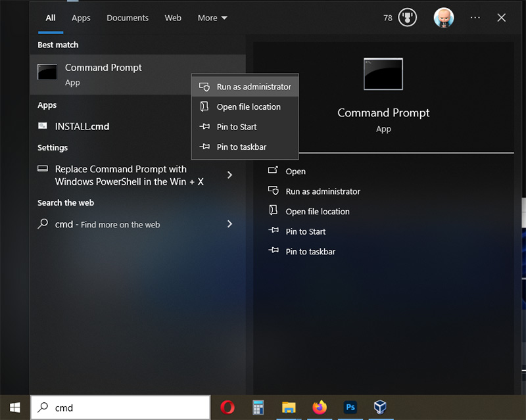526x420 pixels.
Task: Click Run as administrator in the right panel
Action: pos(322,191)
